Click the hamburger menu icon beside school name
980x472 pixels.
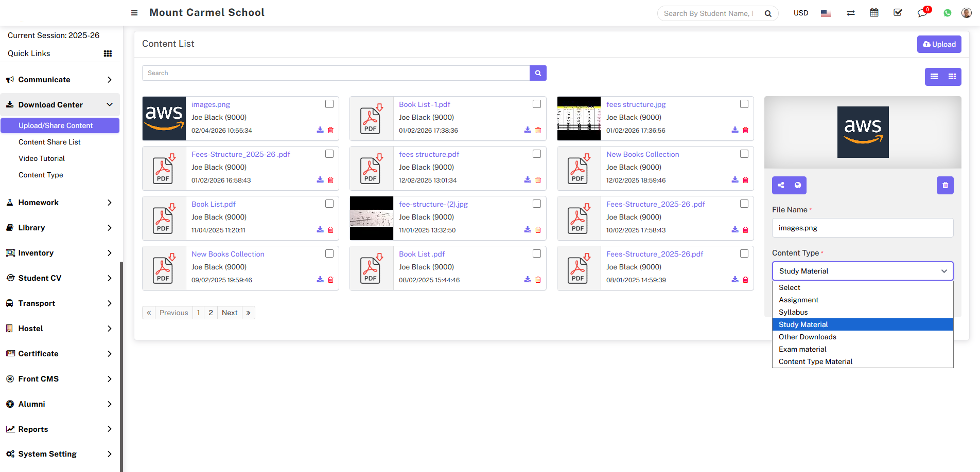(x=134, y=13)
